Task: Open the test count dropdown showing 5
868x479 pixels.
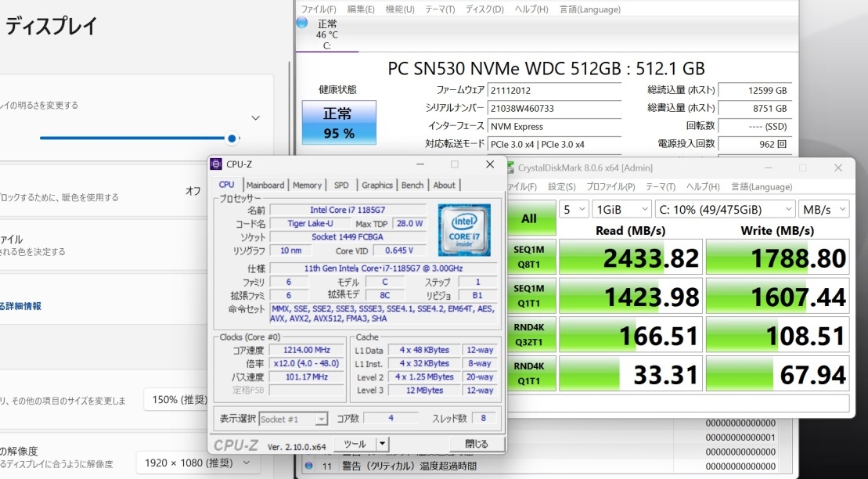Action: [575, 209]
